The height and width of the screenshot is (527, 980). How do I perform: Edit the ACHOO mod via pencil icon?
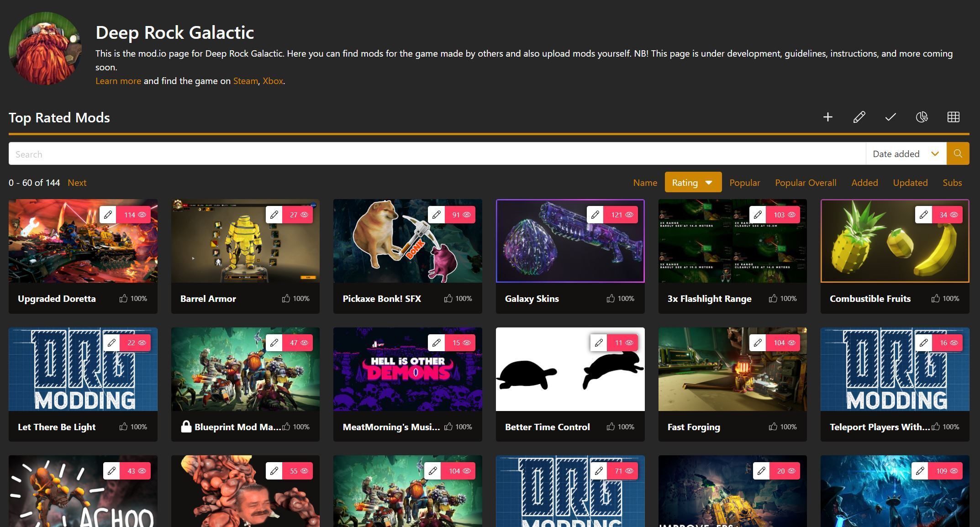[x=111, y=471]
